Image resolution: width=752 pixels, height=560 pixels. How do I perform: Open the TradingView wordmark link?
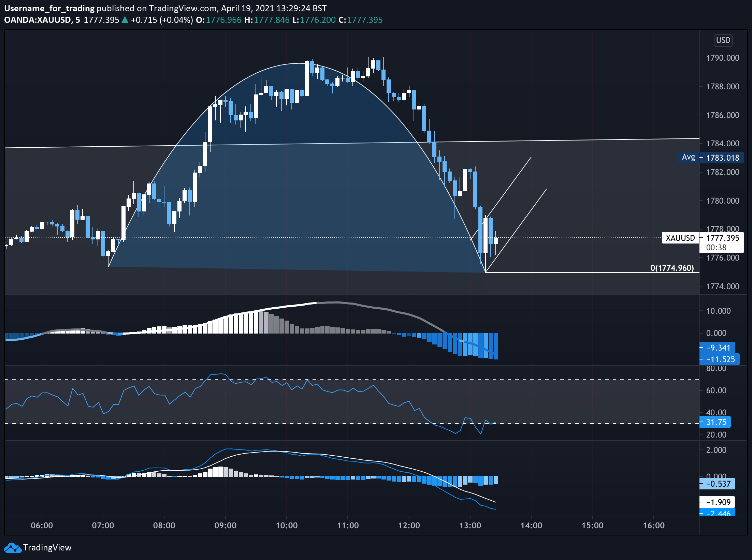(x=47, y=548)
